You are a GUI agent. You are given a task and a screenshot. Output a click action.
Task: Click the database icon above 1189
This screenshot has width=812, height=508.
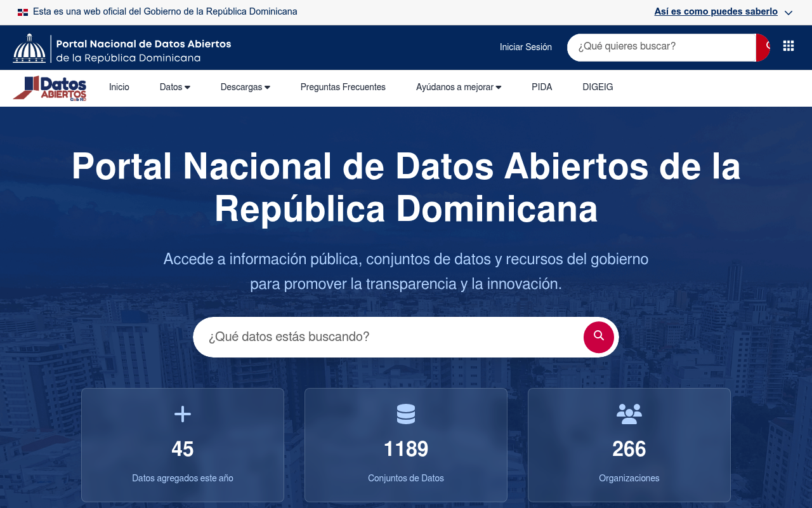pos(406,414)
